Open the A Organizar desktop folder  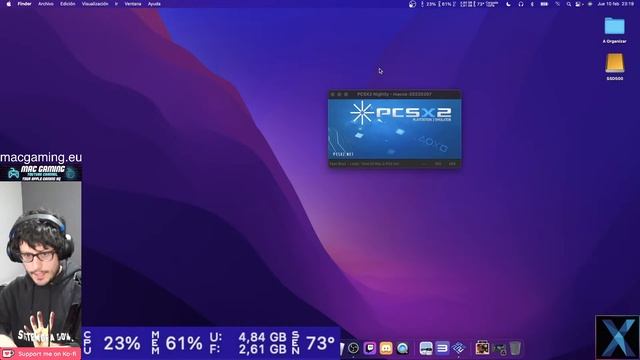click(x=614, y=30)
